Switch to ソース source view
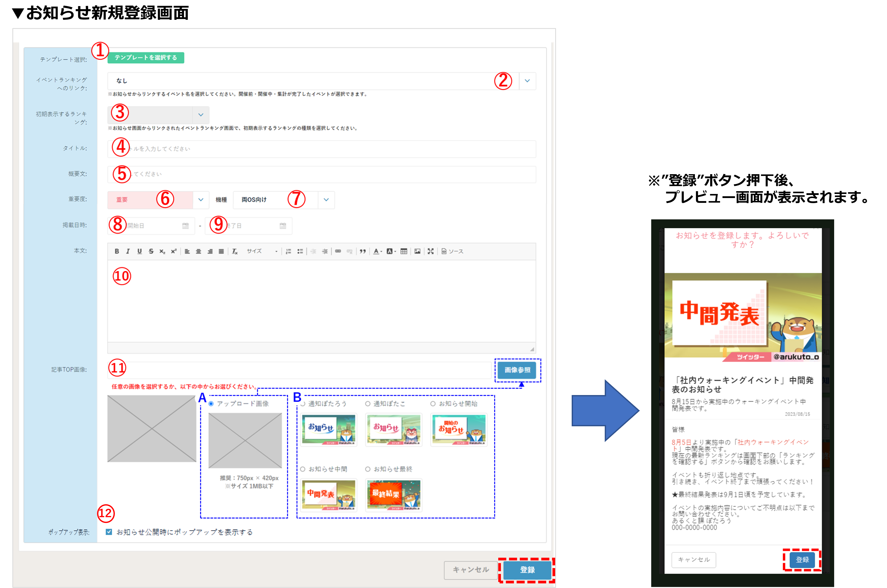Viewport: 887px width, 588px height. point(452,251)
